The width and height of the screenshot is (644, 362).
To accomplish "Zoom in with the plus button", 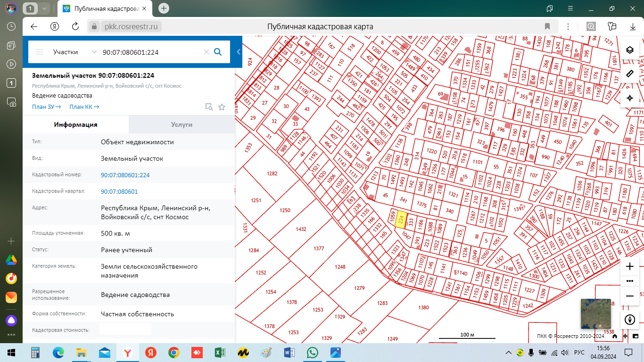I will coord(629,266).
